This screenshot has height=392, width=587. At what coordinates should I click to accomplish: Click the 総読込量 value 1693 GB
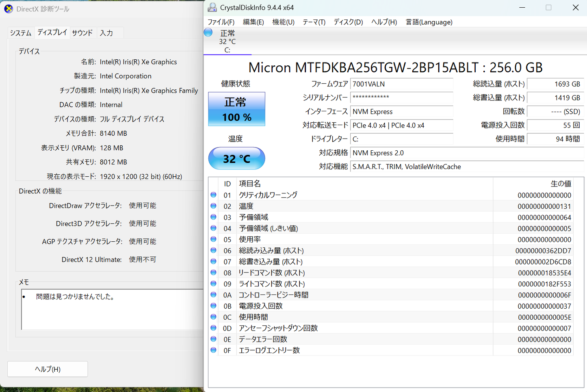click(x=555, y=84)
